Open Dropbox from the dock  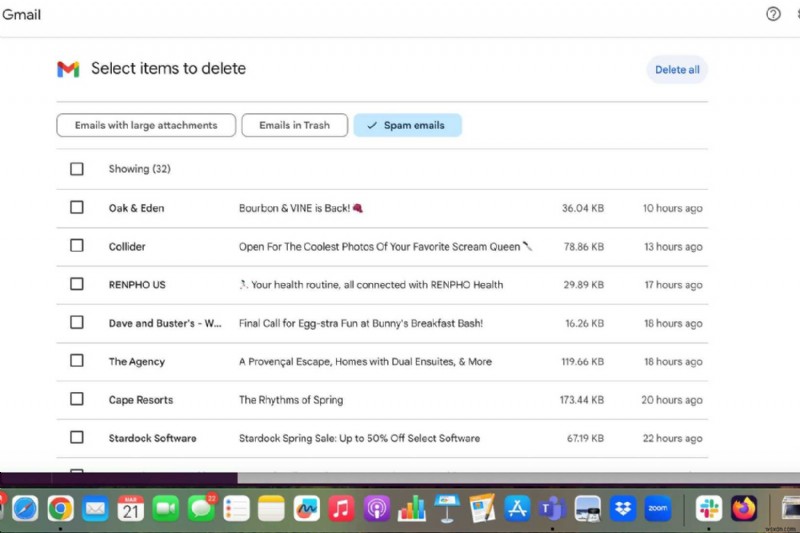(x=623, y=509)
